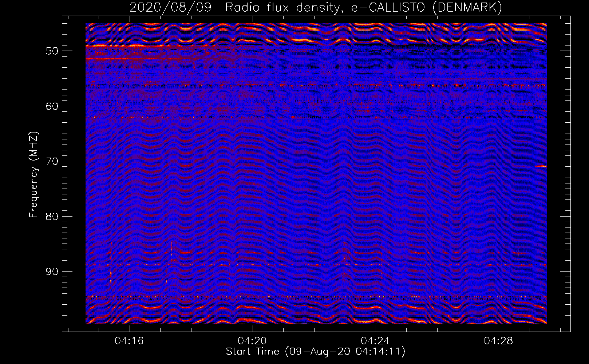Click the 90 MHz frequency tick label
The height and width of the screenshot is (364, 589).
coord(52,272)
